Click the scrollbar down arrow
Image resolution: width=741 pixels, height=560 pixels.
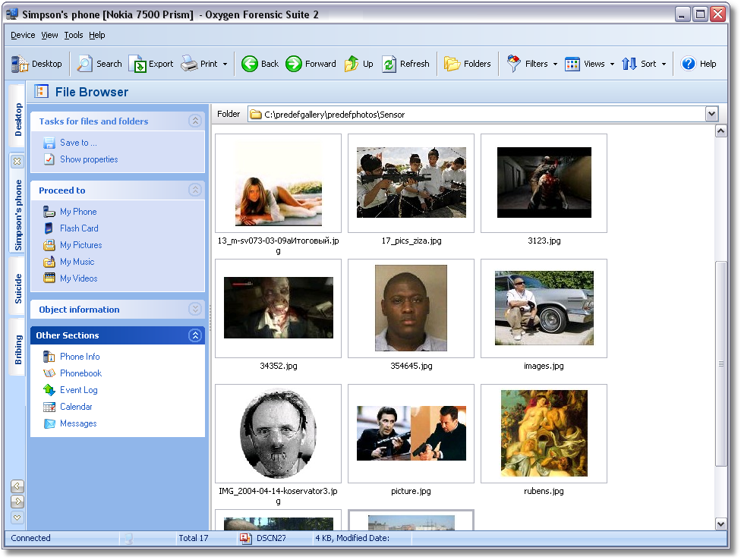click(721, 523)
